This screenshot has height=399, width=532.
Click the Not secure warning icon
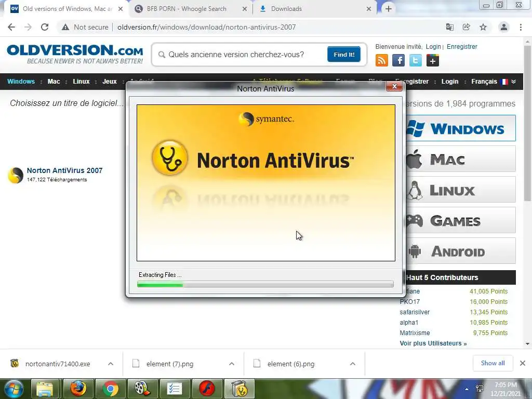[x=65, y=27]
